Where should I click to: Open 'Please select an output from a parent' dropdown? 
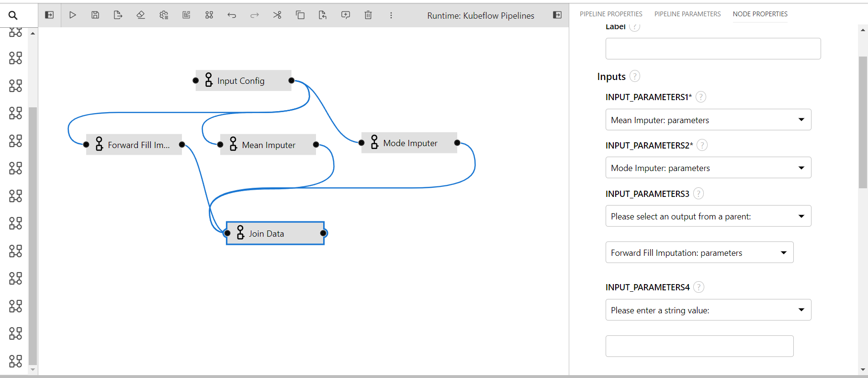point(708,216)
